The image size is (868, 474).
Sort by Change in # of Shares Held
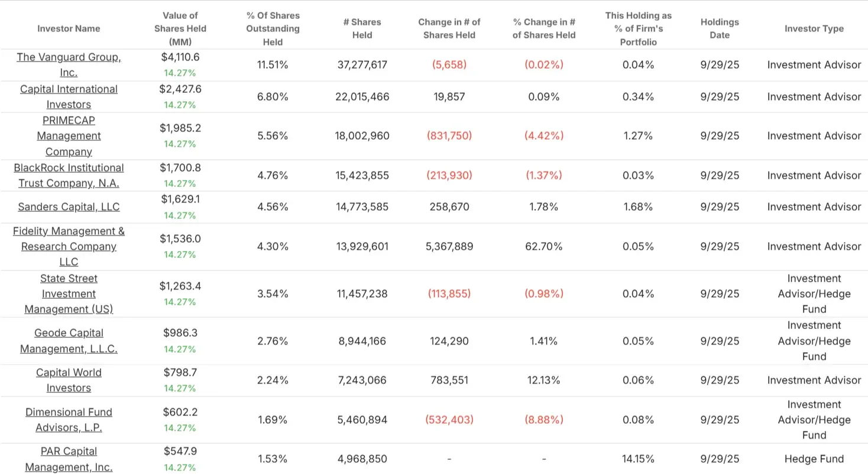tap(449, 28)
